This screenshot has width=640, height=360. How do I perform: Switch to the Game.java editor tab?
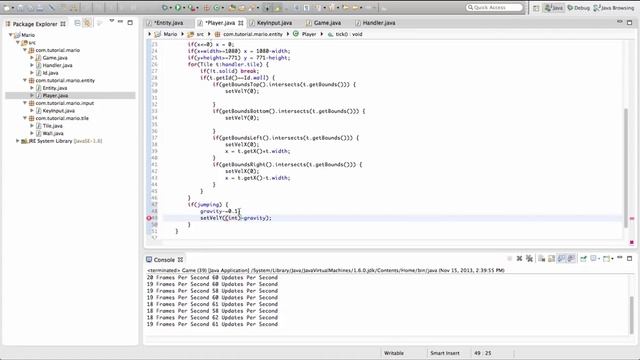pyautogui.click(x=324, y=23)
